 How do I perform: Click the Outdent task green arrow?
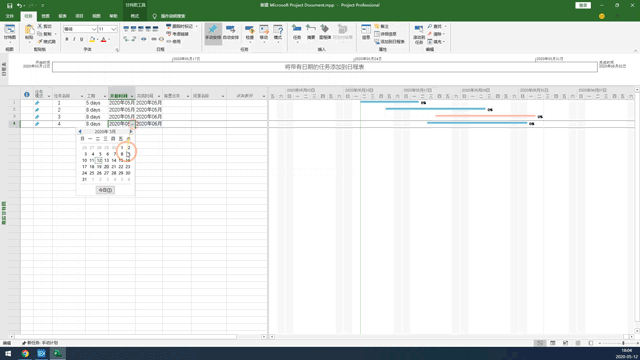(126, 40)
